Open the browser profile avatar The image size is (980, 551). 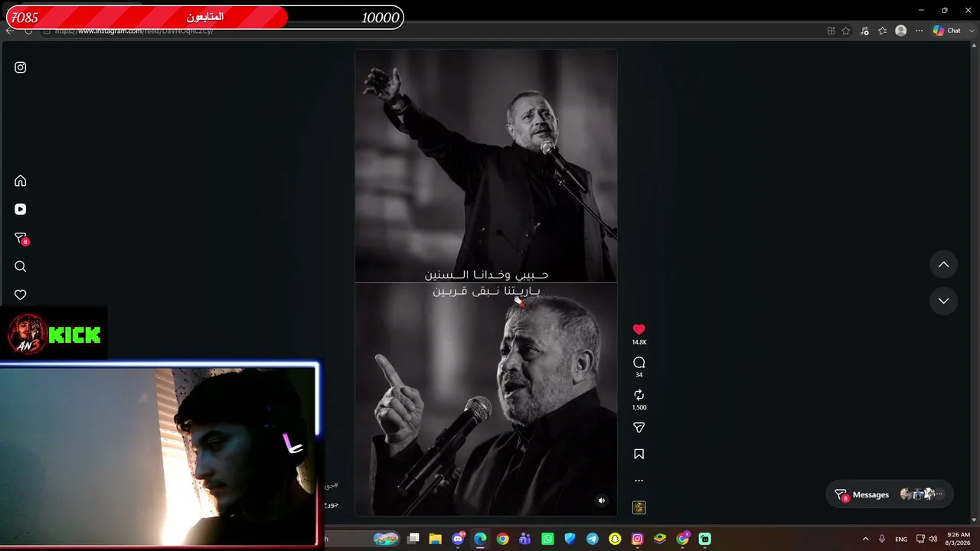pos(901,31)
